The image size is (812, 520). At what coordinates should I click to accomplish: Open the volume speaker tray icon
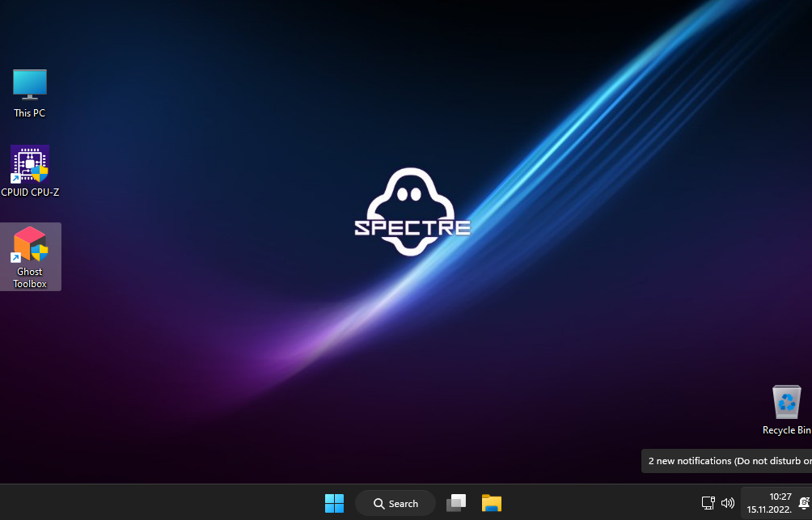[x=728, y=502]
